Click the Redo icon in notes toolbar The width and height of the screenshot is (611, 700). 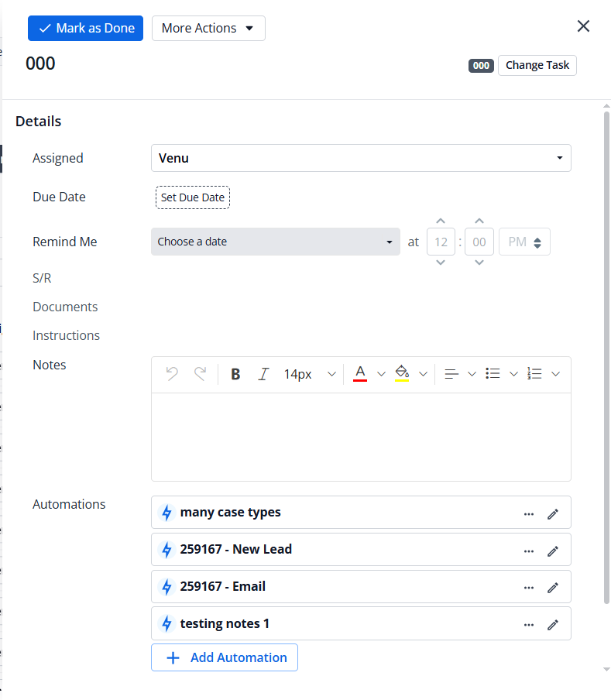(x=200, y=374)
